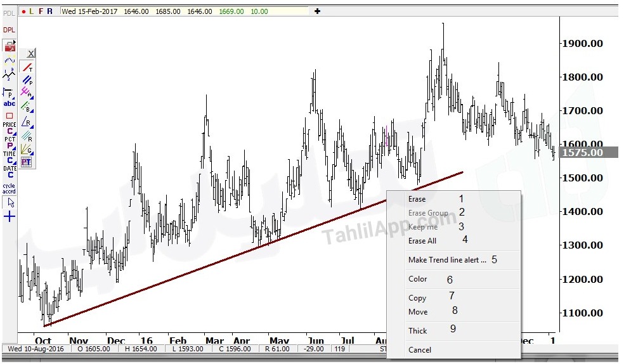
Task: Select the trend line tool
Action: (27, 67)
